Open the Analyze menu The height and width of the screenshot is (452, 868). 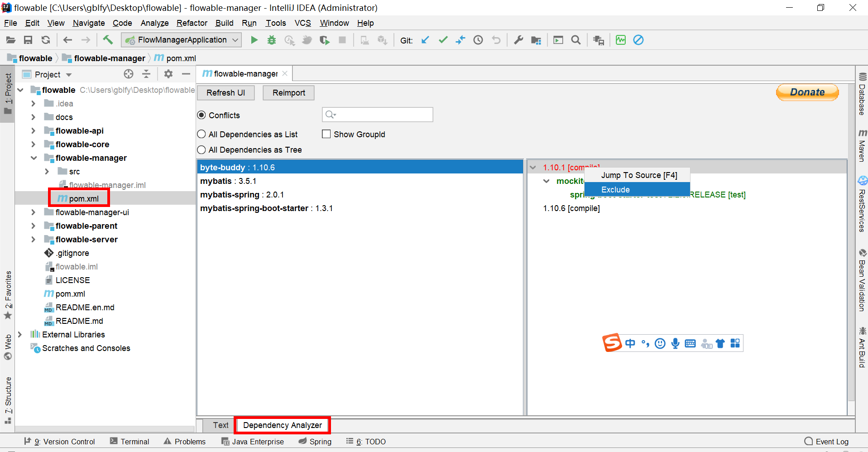pyautogui.click(x=154, y=23)
